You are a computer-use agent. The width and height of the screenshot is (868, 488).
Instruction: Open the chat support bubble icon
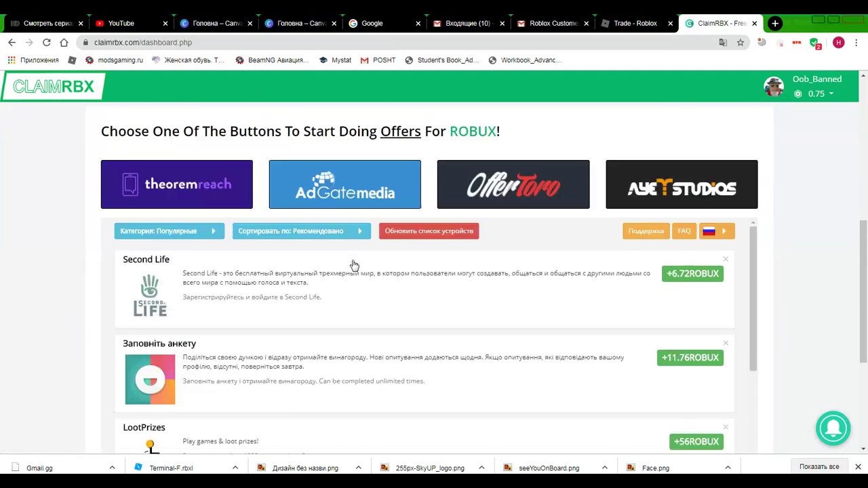click(833, 428)
